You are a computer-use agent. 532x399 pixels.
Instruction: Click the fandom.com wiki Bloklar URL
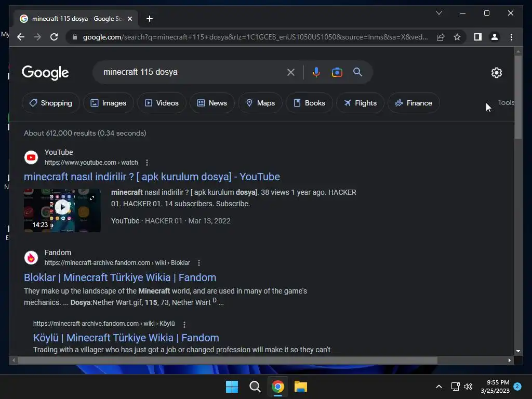(x=117, y=262)
